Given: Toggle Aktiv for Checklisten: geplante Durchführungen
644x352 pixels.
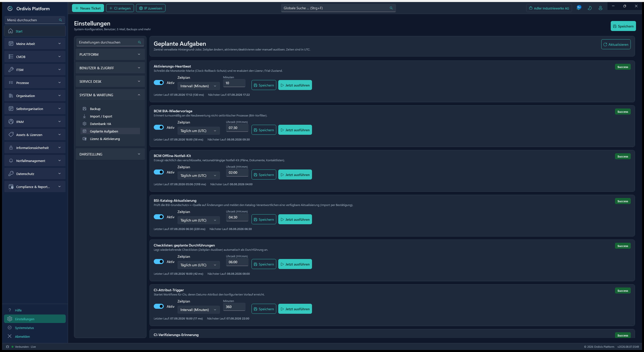Looking at the screenshot, I should tap(159, 261).
